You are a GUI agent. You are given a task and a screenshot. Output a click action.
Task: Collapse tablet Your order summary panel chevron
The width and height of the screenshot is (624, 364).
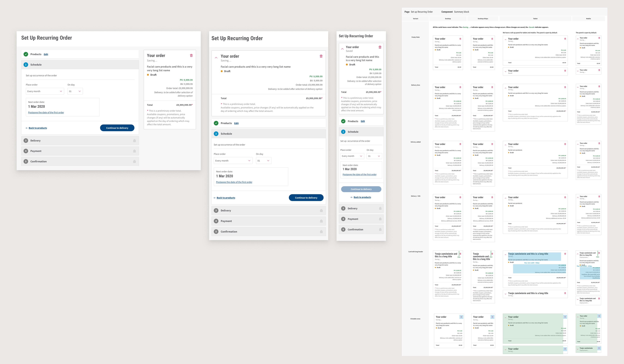(x=216, y=58)
